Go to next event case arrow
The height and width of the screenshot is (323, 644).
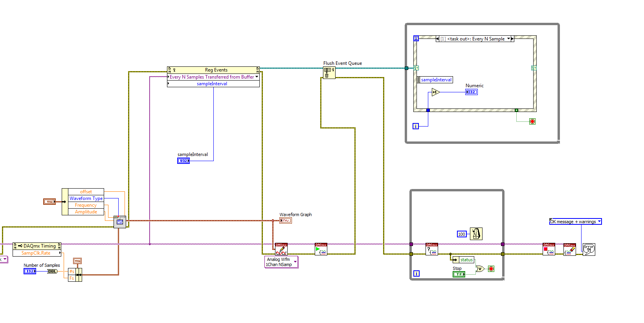(x=512, y=39)
